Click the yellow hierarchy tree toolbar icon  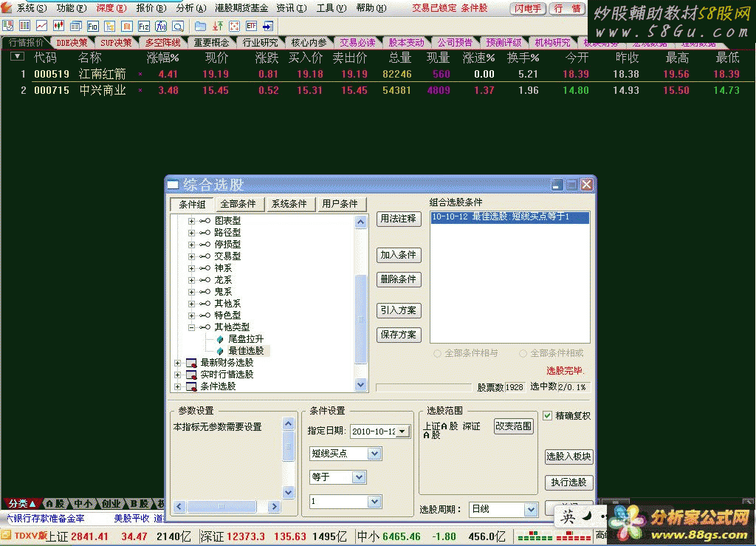tap(109, 26)
